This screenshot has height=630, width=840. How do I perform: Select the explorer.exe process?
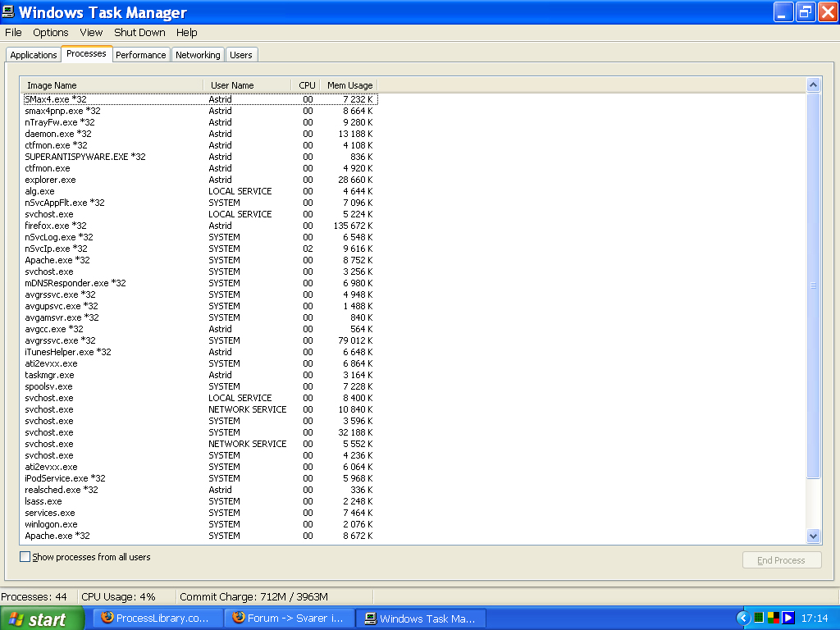pos(200,180)
